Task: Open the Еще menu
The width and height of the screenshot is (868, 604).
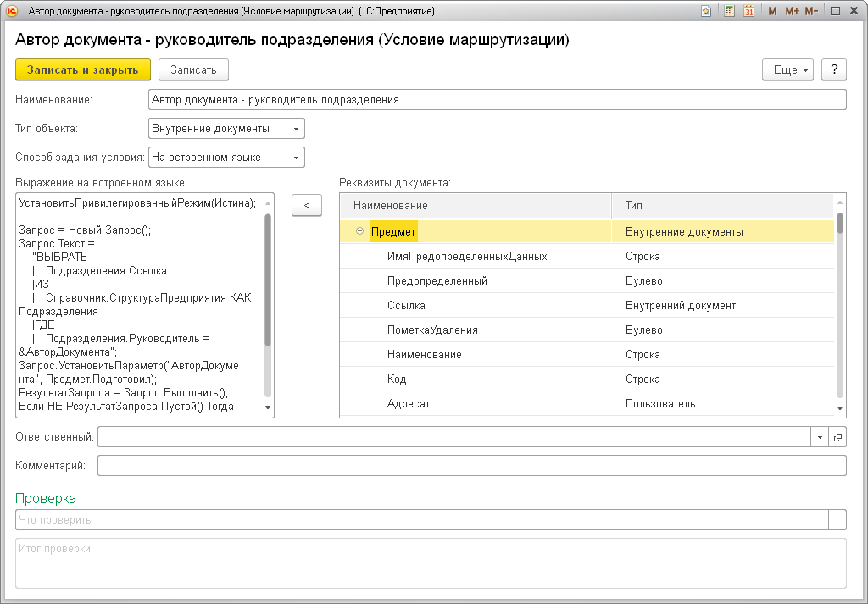Action: tap(787, 69)
